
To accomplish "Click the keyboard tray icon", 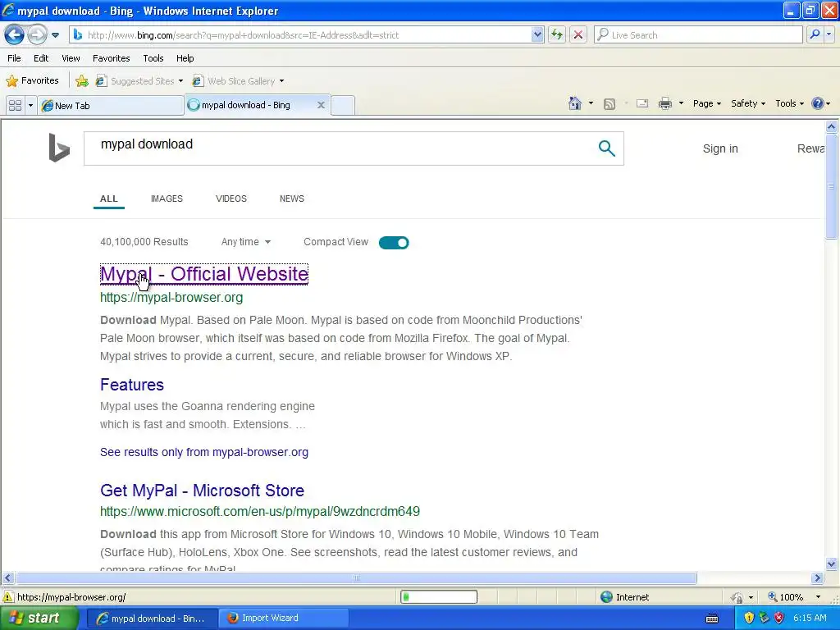I will pyautogui.click(x=712, y=619).
